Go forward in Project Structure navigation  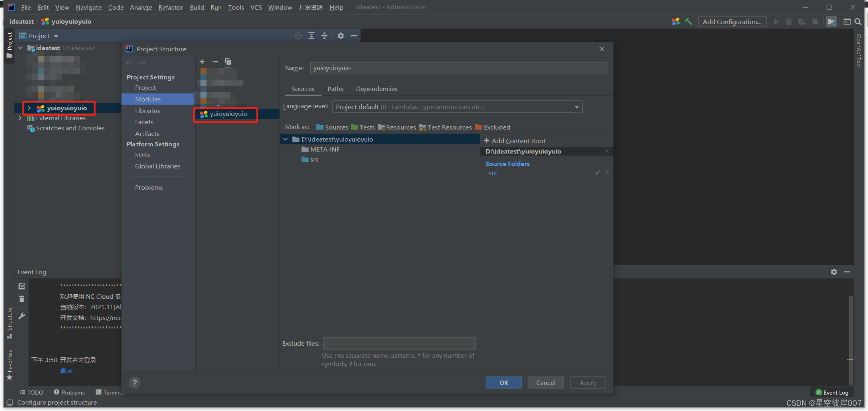click(142, 63)
